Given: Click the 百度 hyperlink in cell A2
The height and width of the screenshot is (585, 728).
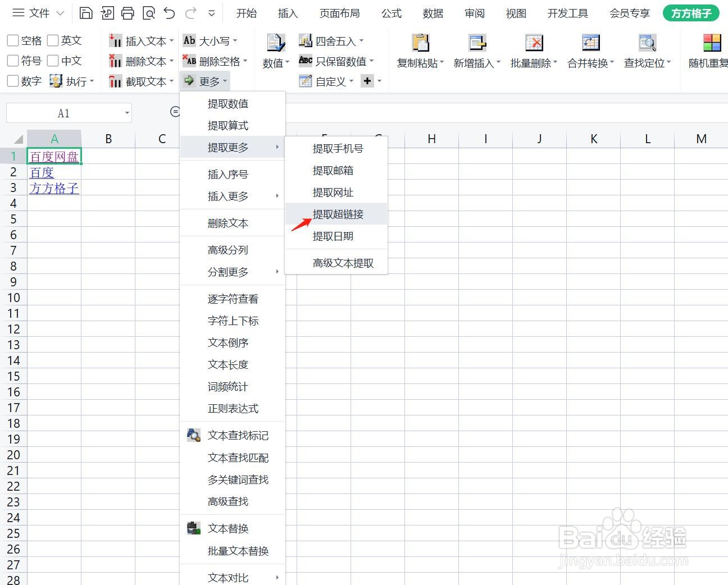Looking at the screenshot, I should (x=42, y=172).
